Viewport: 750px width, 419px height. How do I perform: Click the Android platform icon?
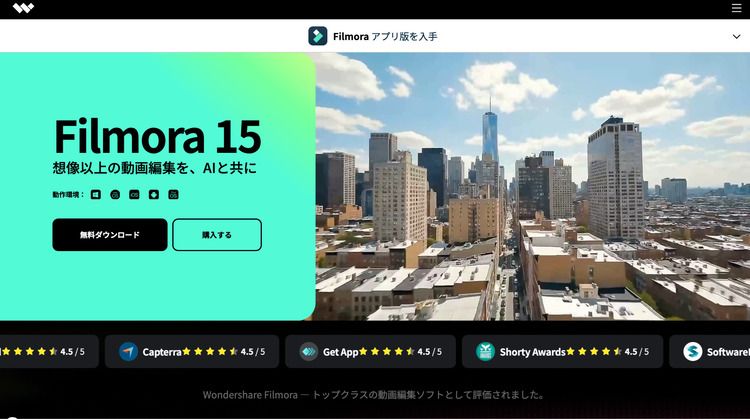(x=154, y=195)
